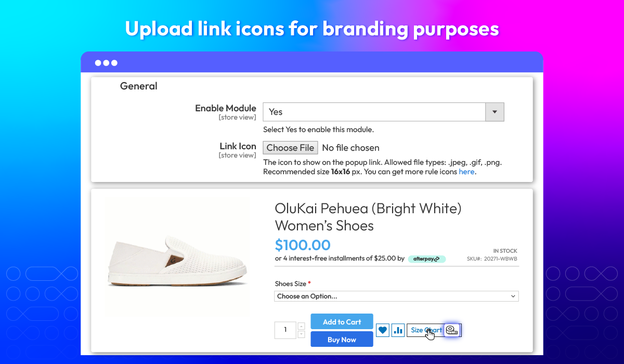Click the Choose File button for Link Icon
624x364 pixels.
[290, 148]
